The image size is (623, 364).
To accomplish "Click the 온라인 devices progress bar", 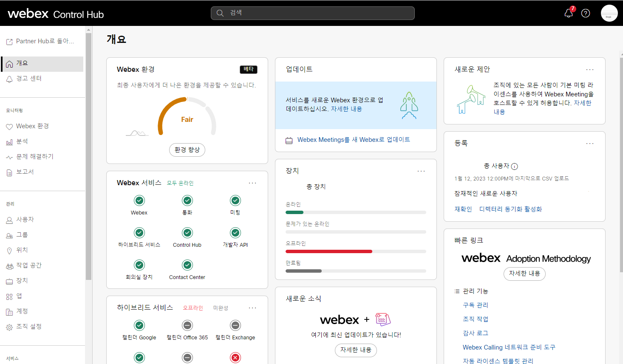I will tap(356, 212).
